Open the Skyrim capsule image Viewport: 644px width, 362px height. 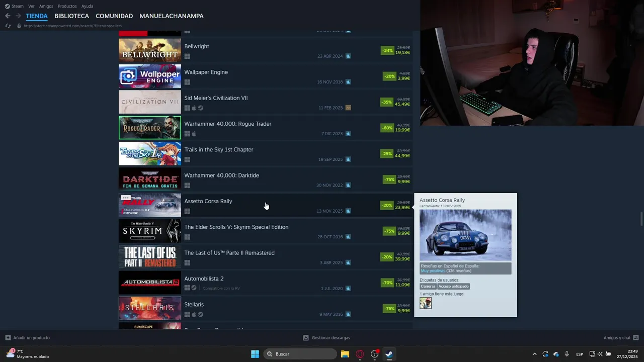click(150, 231)
